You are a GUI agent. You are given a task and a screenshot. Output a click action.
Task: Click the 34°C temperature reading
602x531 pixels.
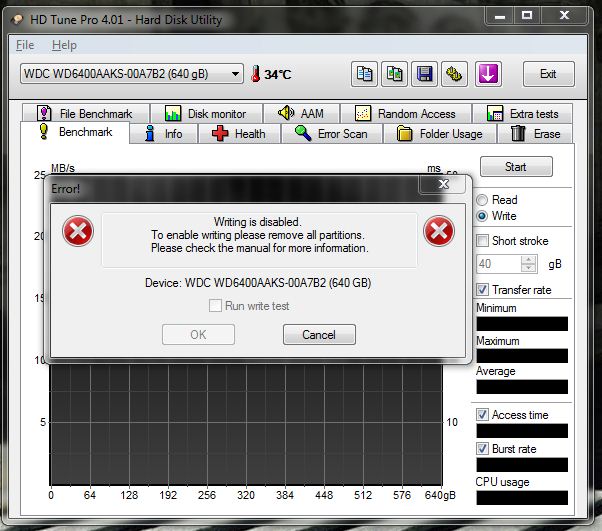tap(277, 74)
